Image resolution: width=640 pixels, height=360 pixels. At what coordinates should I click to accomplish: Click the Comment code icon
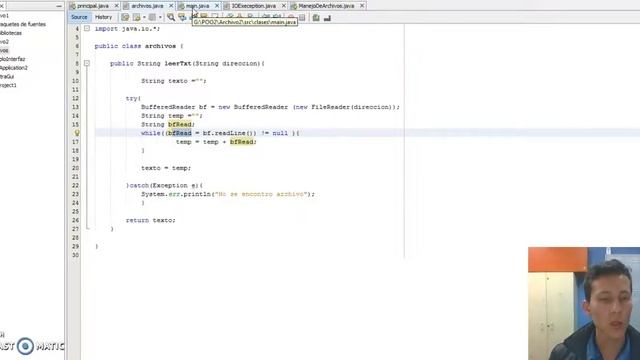tap(316, 17)
